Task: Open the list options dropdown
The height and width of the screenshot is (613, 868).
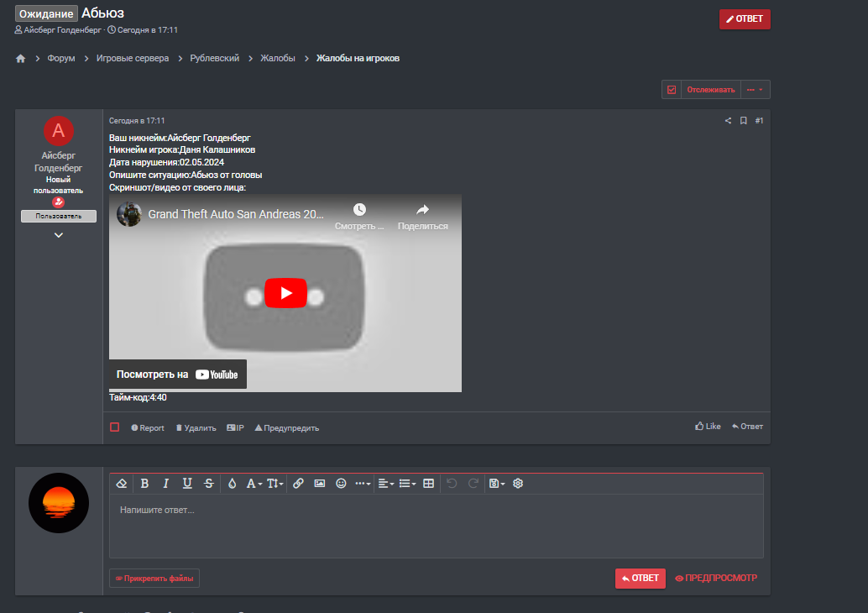Action: (407, 484)
